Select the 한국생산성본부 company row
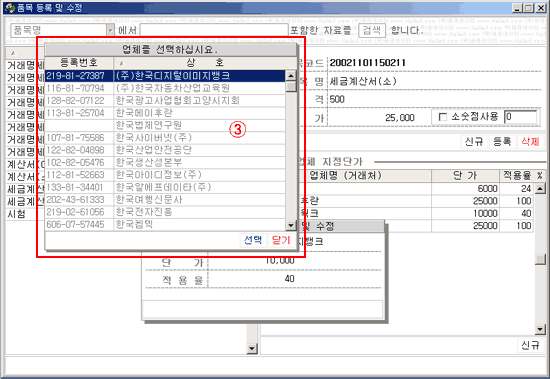Viewport: 550px width, 379px height. [166, 162]
